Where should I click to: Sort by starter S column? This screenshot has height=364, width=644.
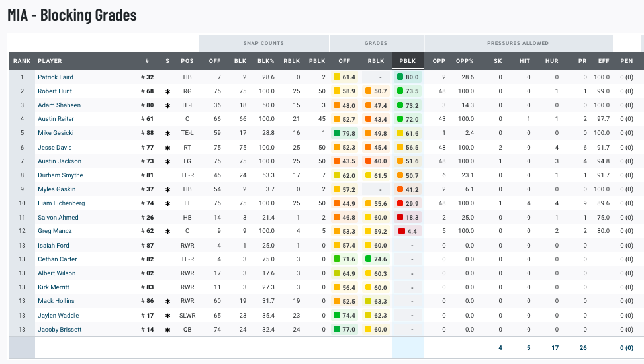167,61
